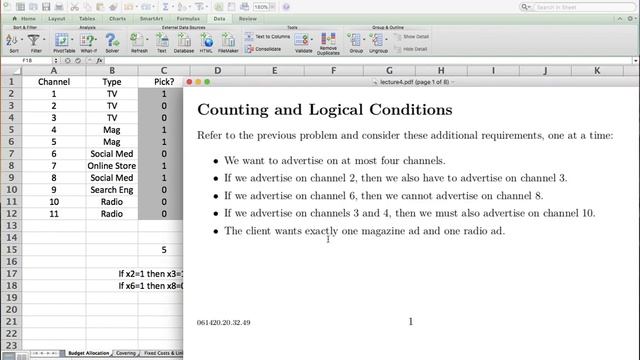Click the formula bar input area
This screenshot has width=640, height=360.
tap(369, 60)
